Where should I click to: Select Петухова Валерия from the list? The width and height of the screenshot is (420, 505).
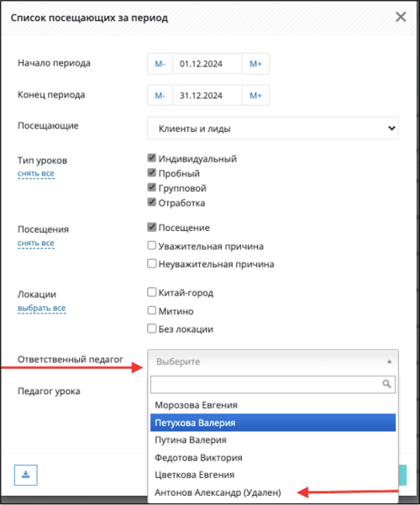[273, 423]
